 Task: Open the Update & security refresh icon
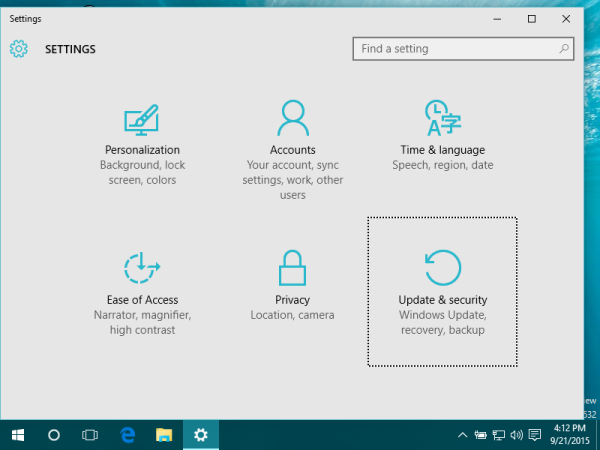point(443,268)
